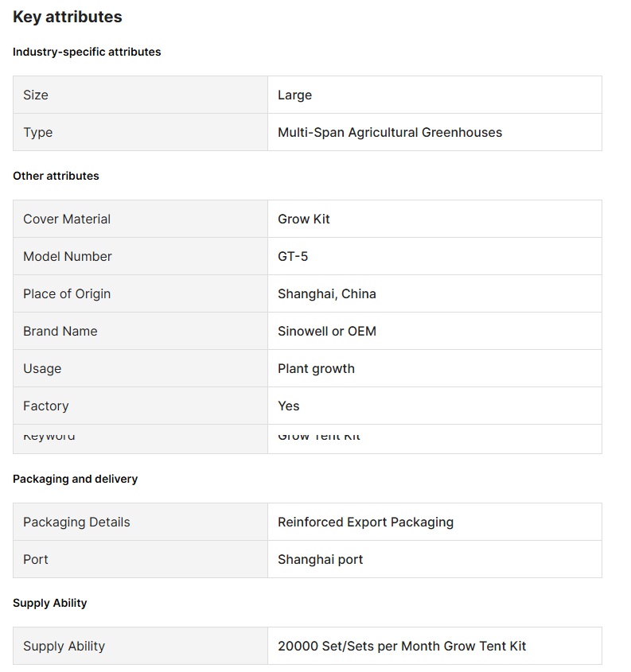
Task: Click the Sinowell or OEM brand value
Action: click(327, 331)
